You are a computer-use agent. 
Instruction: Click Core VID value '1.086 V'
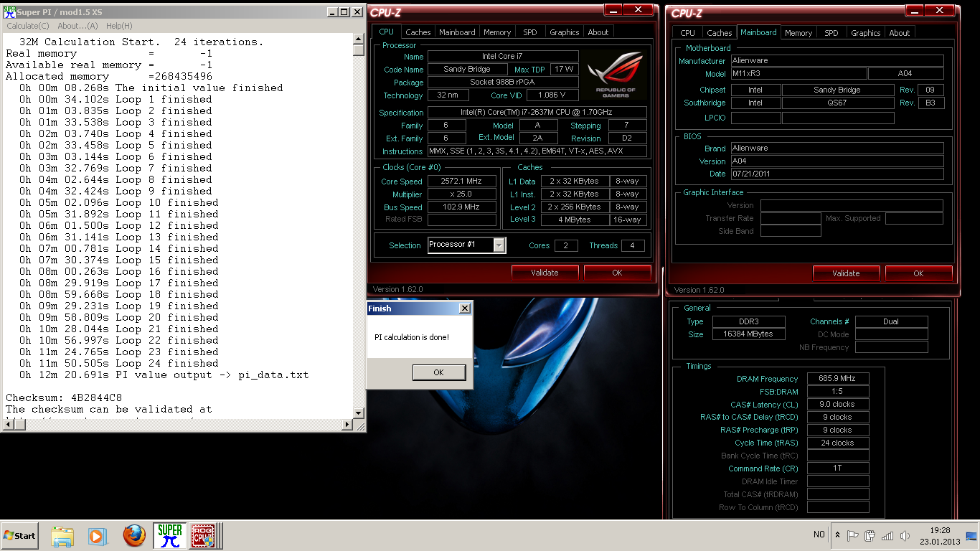[552, 95]
